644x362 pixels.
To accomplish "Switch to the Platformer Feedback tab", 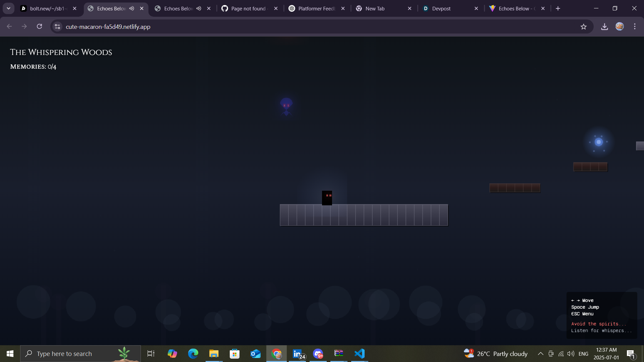I will coord(316,8).
